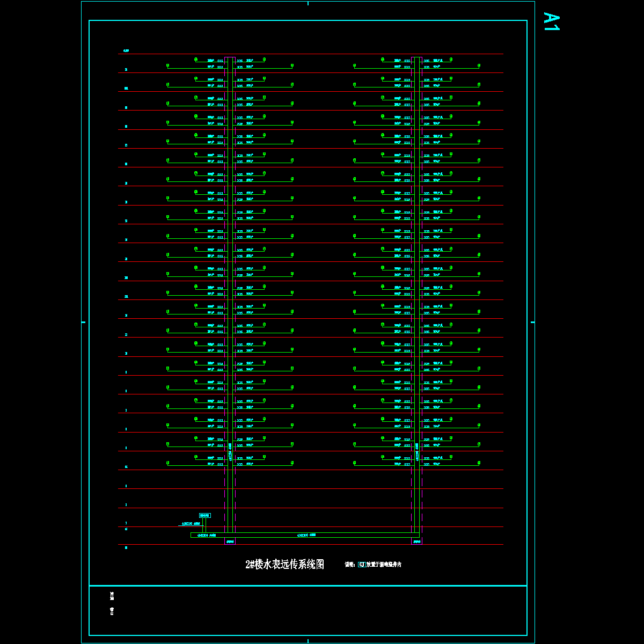Select the CJ legend box in the note
This screenshot has height=644, width=644.
click(362, 565)
